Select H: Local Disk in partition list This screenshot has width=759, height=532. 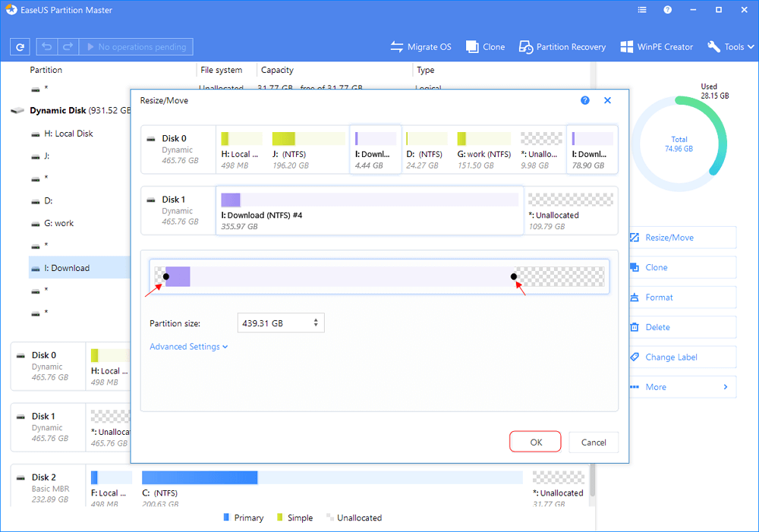click(68, 134)
